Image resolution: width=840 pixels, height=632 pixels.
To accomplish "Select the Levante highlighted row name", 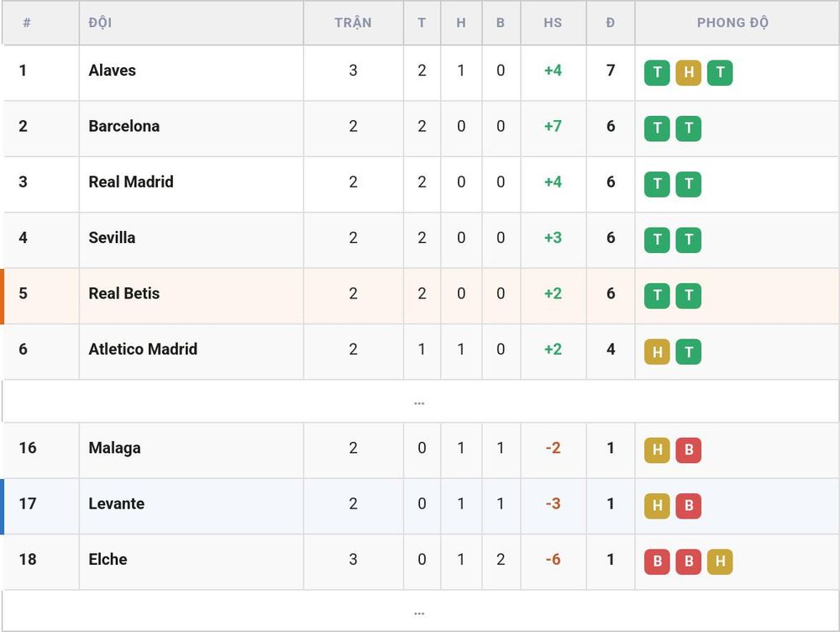I will tap(116, 503).
